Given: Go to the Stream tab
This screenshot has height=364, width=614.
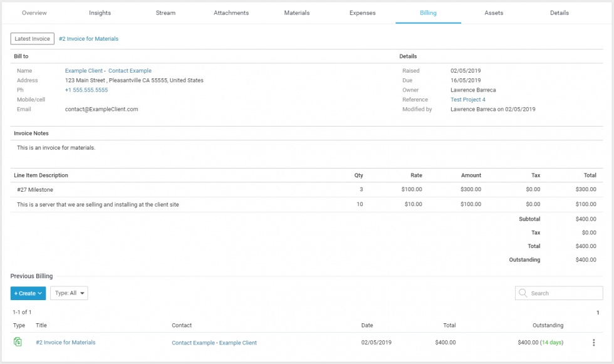Looking at the screenshot, I should click(165, 13).
